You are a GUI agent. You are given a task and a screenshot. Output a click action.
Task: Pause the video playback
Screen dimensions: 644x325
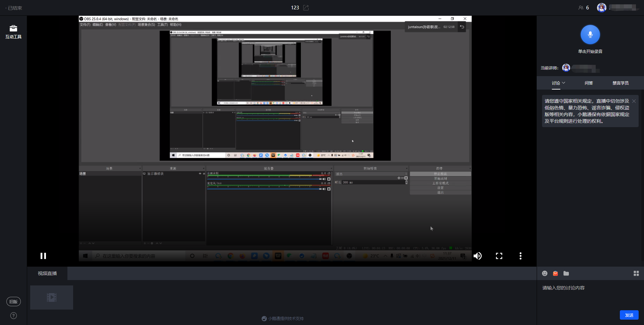pyautogui.click(x=43, y=256)
